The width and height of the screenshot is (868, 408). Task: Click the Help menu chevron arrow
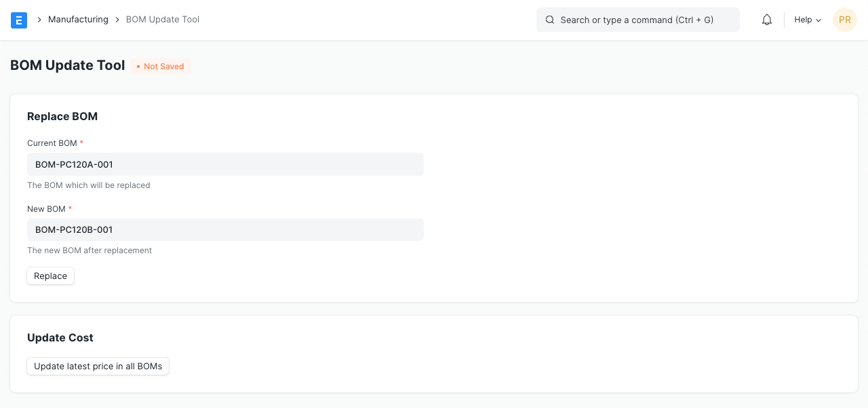click(818, 20)
